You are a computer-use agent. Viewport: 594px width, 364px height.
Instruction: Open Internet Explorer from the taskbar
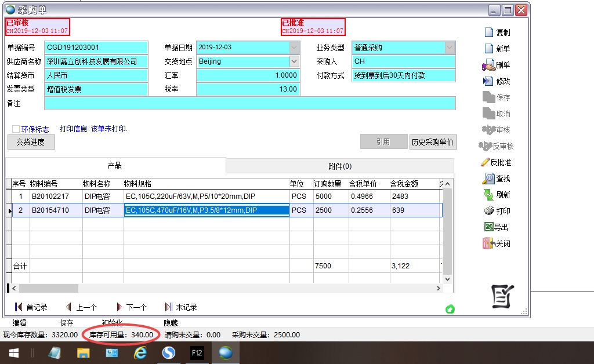click(140, 352)
